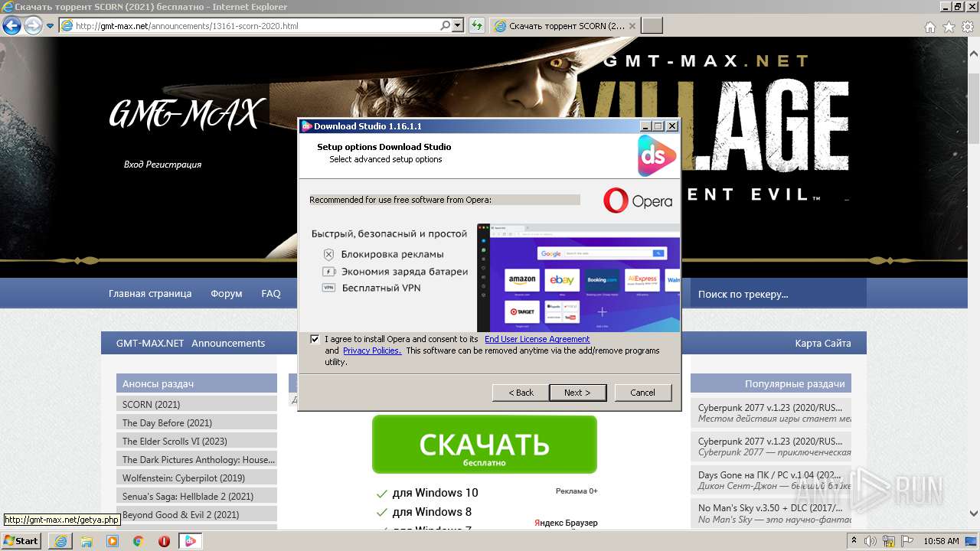The width and height of the screenshot is (980, 551).
Task: Open Карта Сайта link
Action: point(823,343)
